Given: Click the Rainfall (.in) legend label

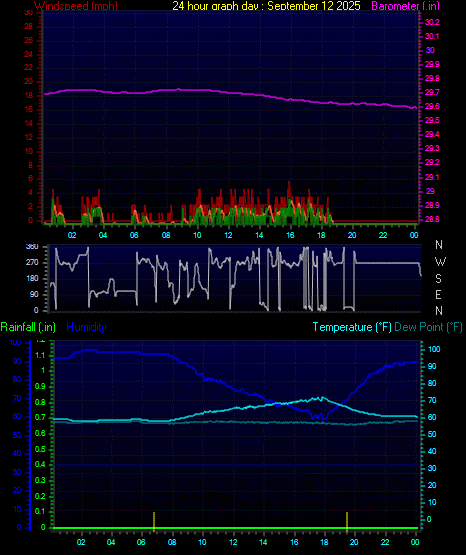Looking at the screenshot, I should tap(28, 327).
